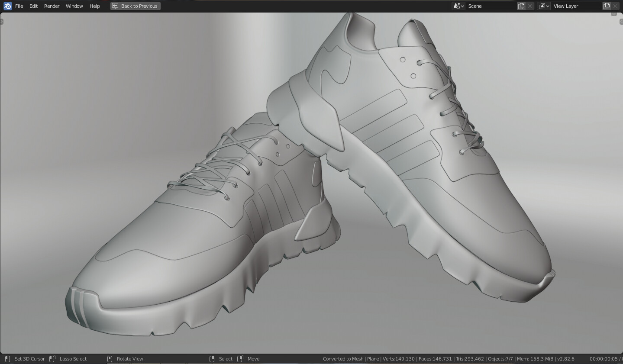
Task: Delete the scene with the X icon
Action: [530, 6]
